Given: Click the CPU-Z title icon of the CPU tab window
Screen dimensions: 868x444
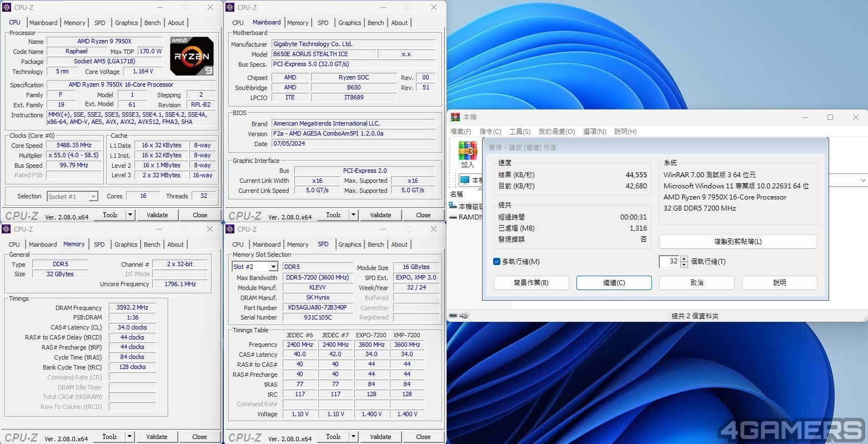Looking at the screenshot, I should tap(7, 7).
